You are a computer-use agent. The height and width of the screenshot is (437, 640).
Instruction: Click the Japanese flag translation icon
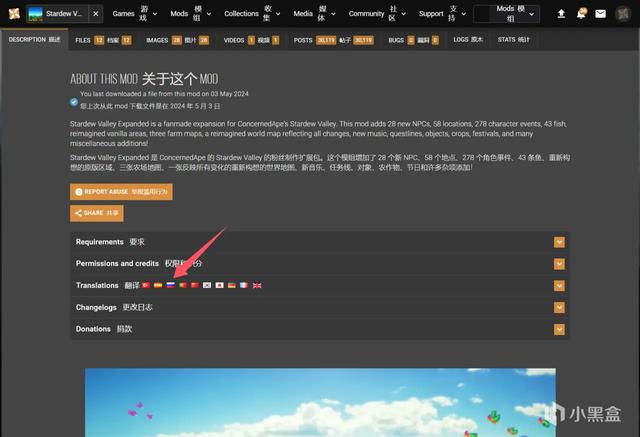(x=220, y=285)
